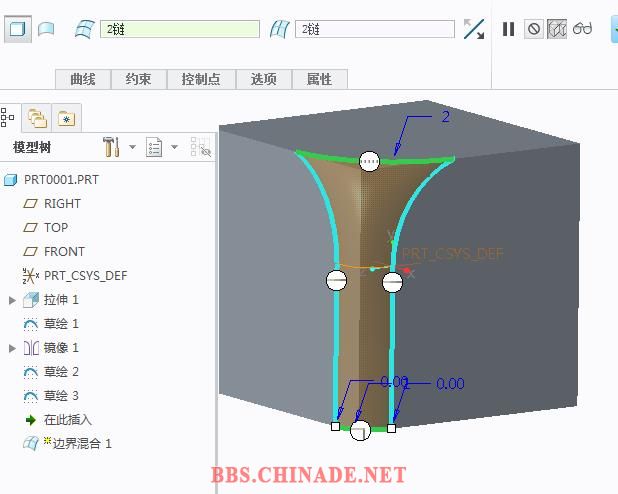This screenshot has height=494, width=618.
Task: Open the 选项 tab
Action: (x=263, y=79)
